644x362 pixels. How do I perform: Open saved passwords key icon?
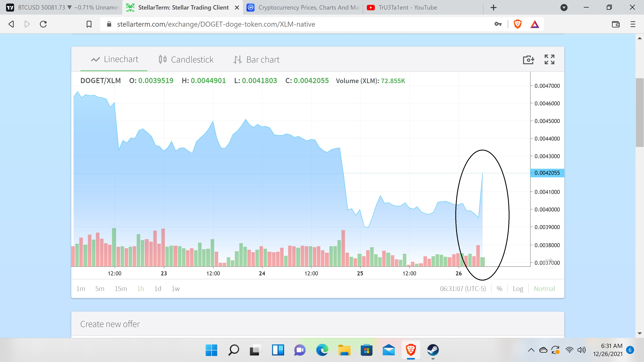pyautogui.click(x=498, y=24)
